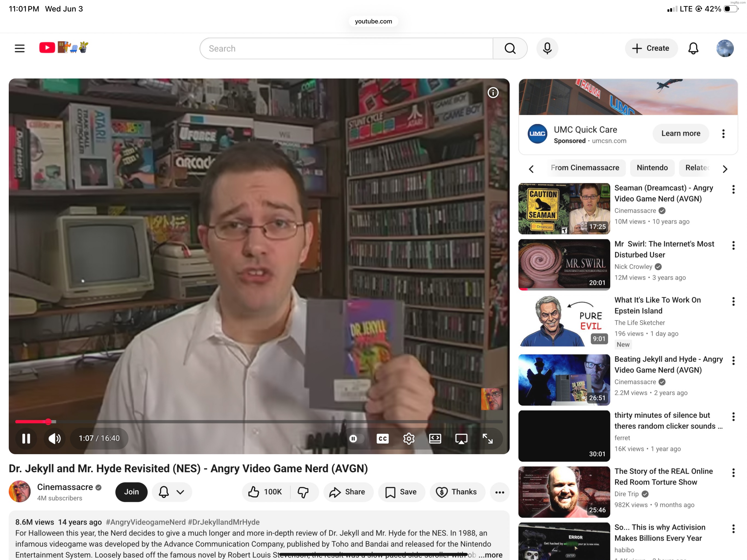Open Beating Jekyll and Hyde video
The image size is (747, 560).
point(564,380)
